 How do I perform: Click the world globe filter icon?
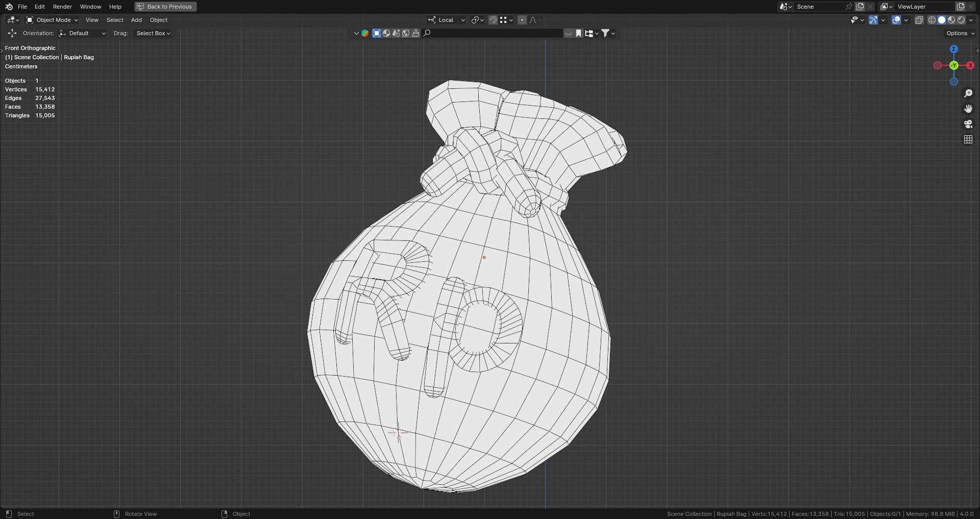406,33
